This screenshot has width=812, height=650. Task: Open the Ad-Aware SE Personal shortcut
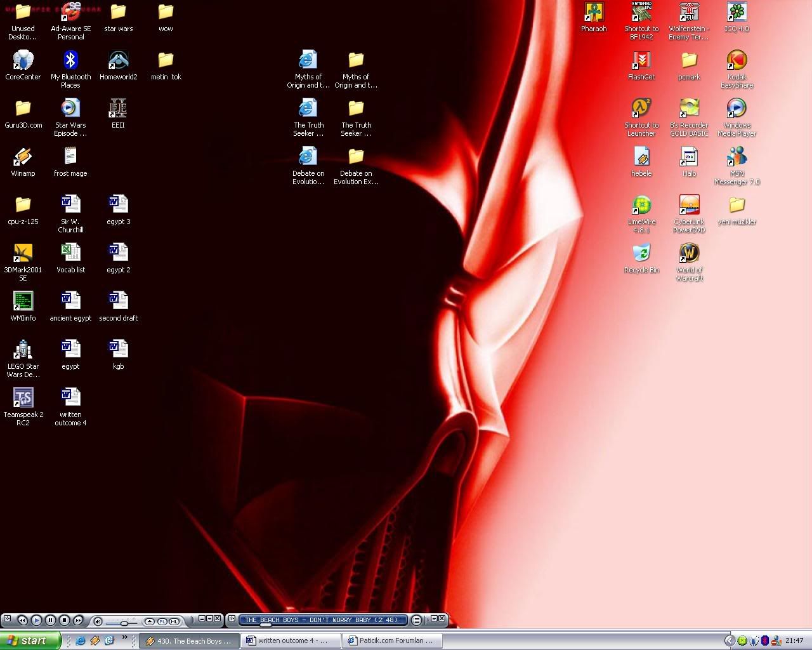pyautogui.click(x=70, y=21)
